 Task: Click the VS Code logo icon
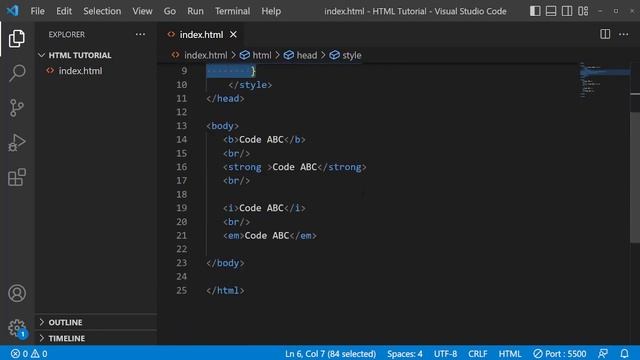pyautogui.click(x=13, y=11)
